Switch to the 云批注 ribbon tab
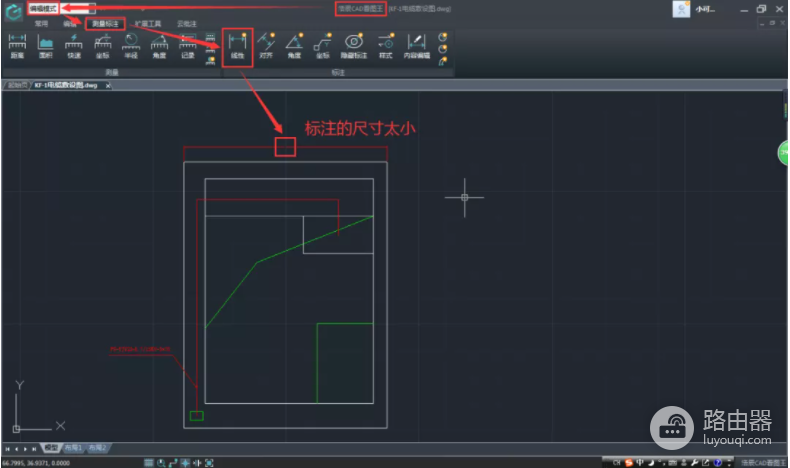Viewport: 790px width, 468px height. [x=186, y=24]
